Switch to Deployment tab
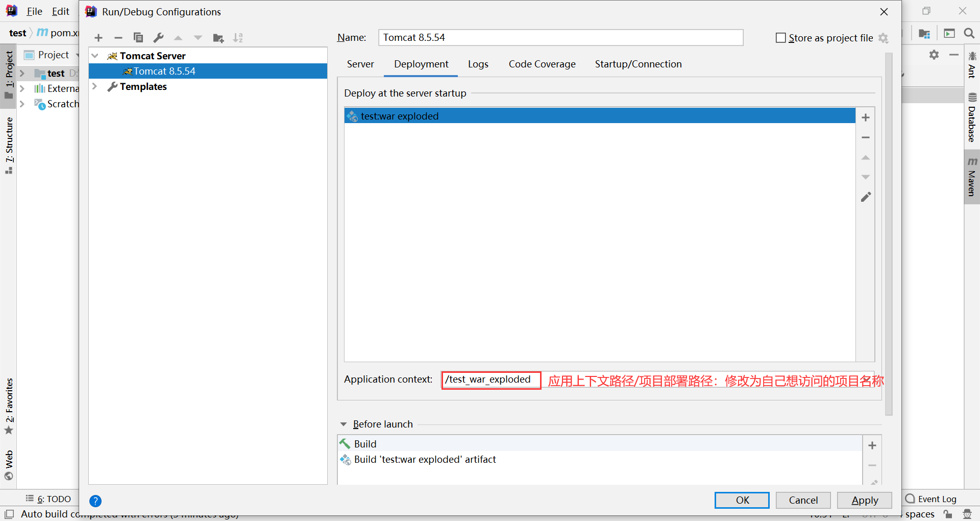The height and width of the screenshot is (521, 980). click(x=421, y=64)
